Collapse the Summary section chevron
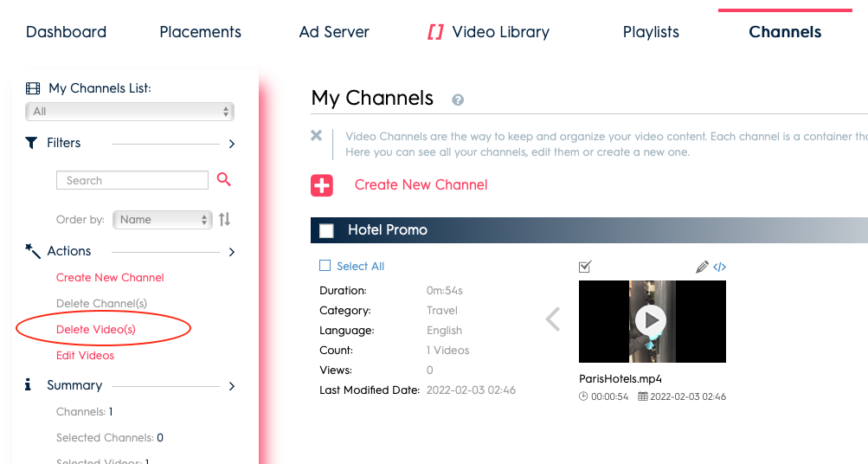 (232, 386)
